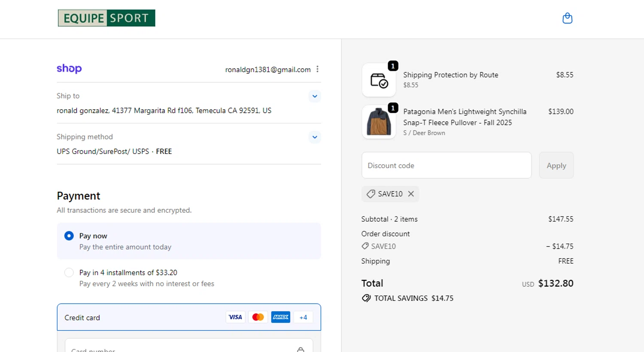Click the Apply discount button

(x=556, y=165)
